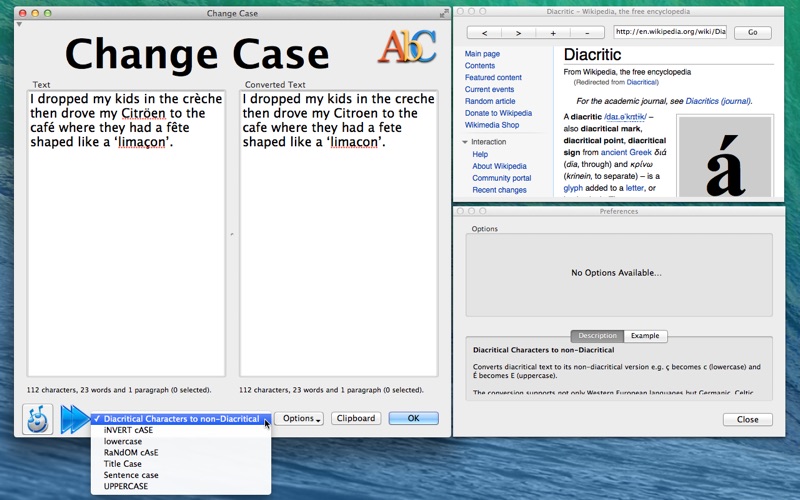The width and height of the screenshot is (800, 500).
Task: Follow the 'Diacritics (journal)' link
Action: [x=718, y=101]
